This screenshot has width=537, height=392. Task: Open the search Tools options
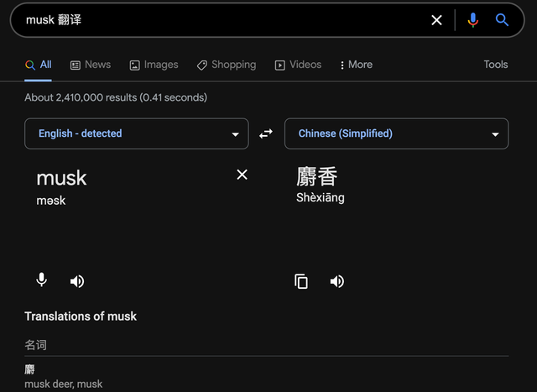tap(495, 65)
